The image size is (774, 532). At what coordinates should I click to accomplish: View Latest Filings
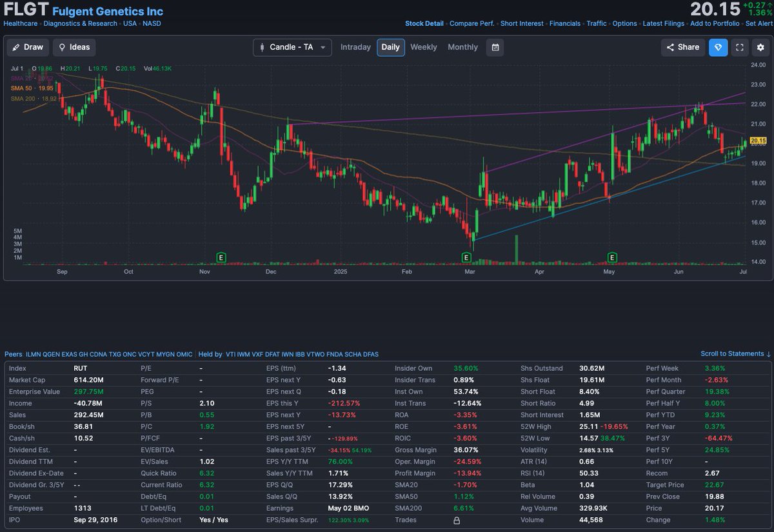[x=664, y=24]
